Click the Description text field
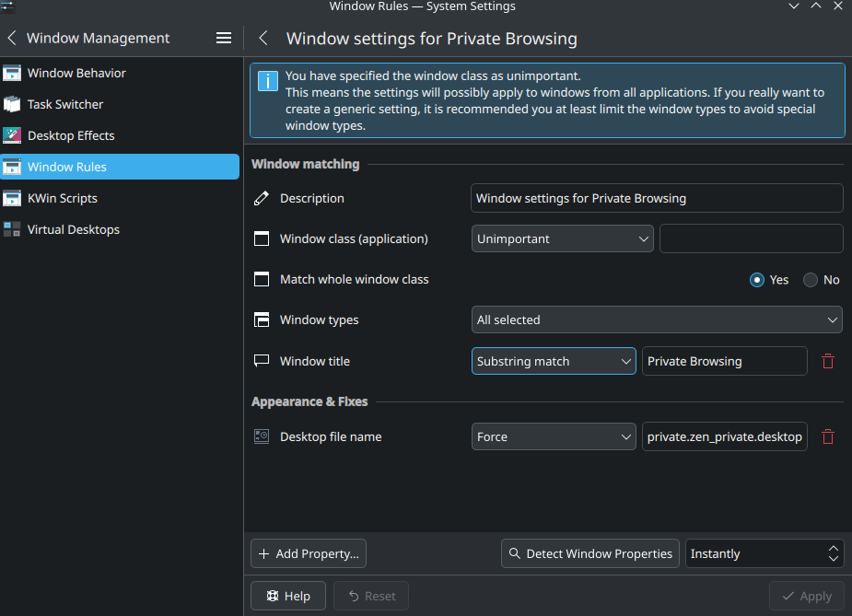This screenshot has height=616, width=852. [x=657, y=198]
